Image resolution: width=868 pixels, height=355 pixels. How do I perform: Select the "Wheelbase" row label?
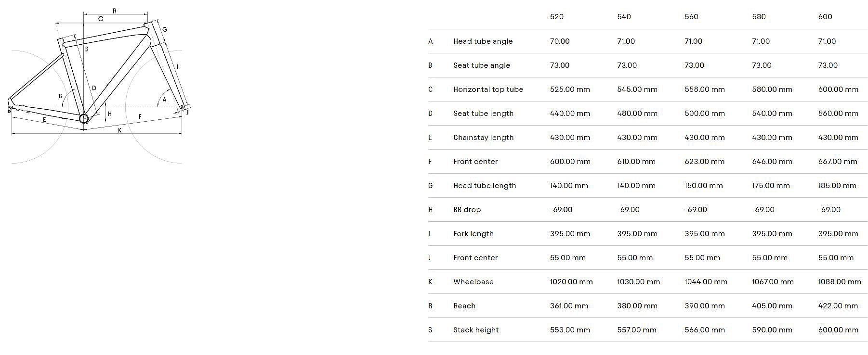pyautogui.click(x=473, y=282)
